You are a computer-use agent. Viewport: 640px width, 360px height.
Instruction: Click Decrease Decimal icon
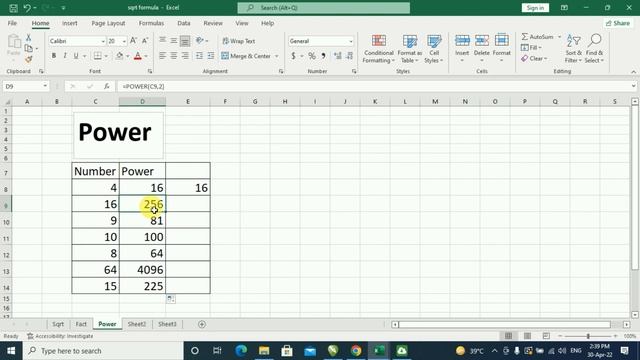pos(349,56)
